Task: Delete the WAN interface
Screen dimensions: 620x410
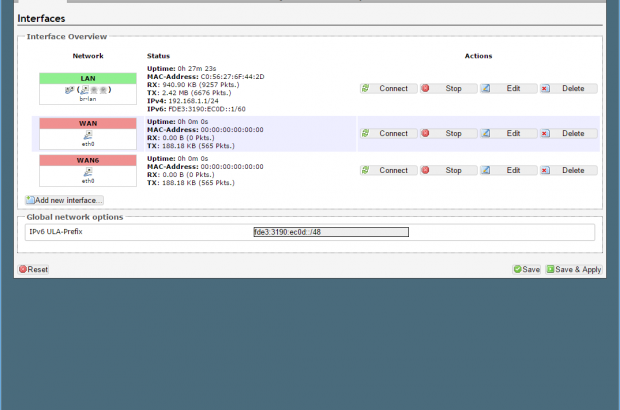Action: click(x=567, y=133)
